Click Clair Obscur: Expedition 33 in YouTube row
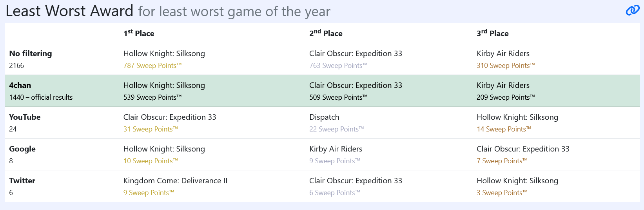 pyautogui.click(x=170, y=117)
